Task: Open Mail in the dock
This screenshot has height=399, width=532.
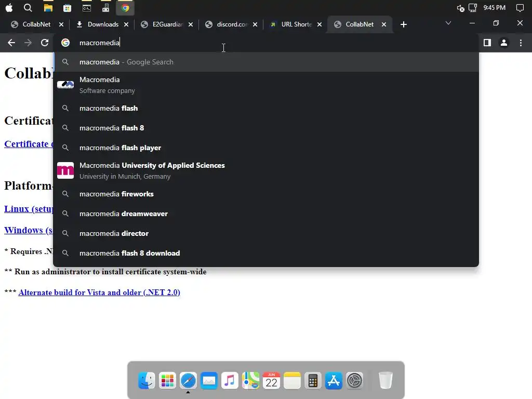Action: point(209,380)
